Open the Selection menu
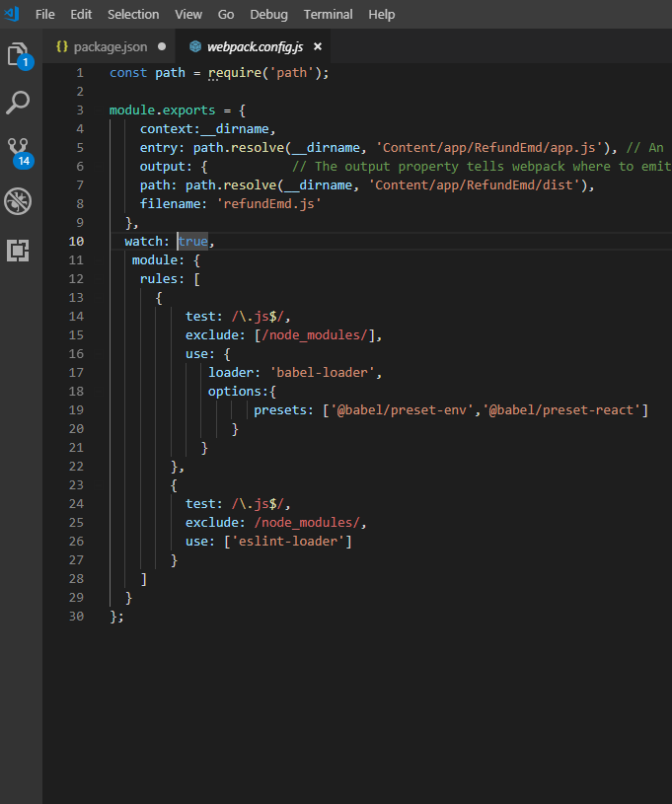 (133, 15)
